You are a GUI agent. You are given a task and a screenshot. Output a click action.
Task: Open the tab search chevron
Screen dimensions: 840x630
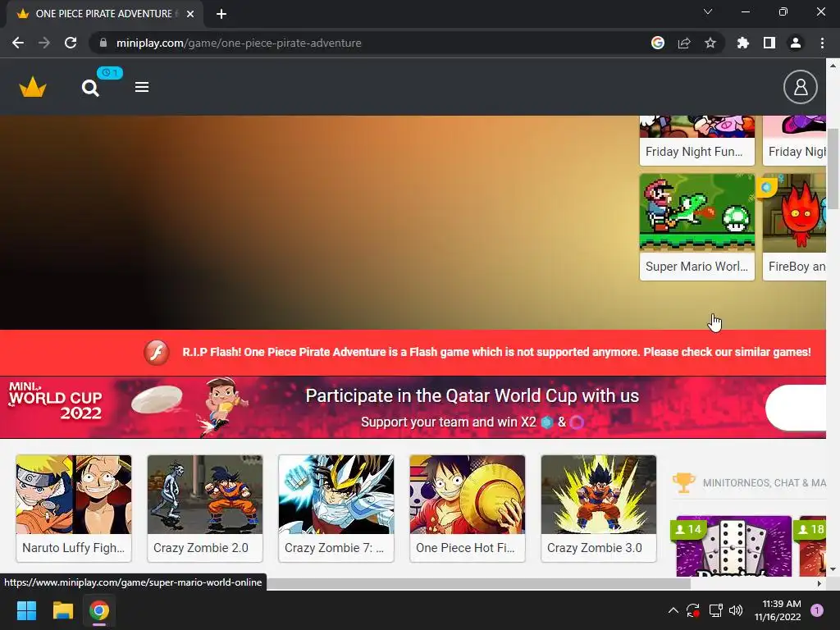click(708, 11)
